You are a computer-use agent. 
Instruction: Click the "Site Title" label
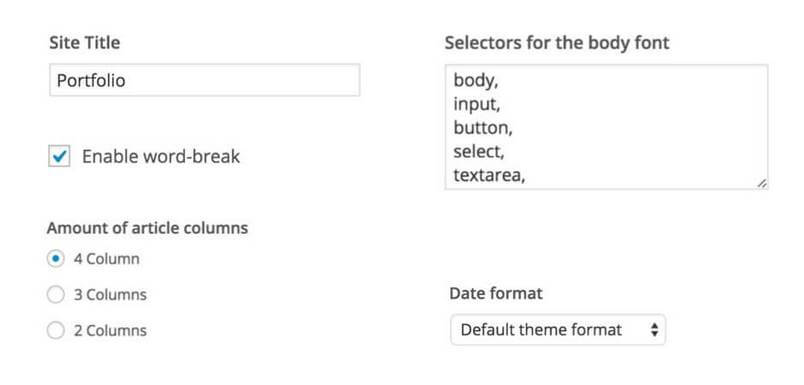point(85,43)
